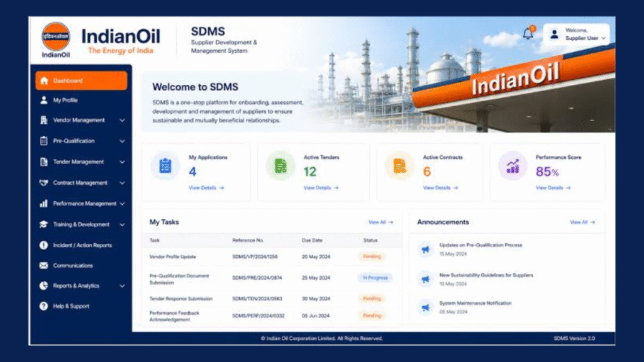
Task: Click the Tender Management document icon
Action: coord(43,162)
